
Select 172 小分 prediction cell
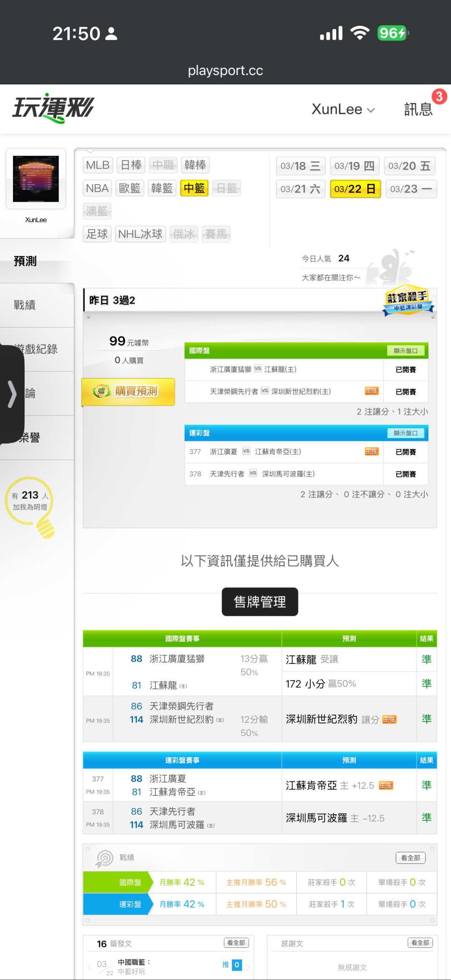349,684
